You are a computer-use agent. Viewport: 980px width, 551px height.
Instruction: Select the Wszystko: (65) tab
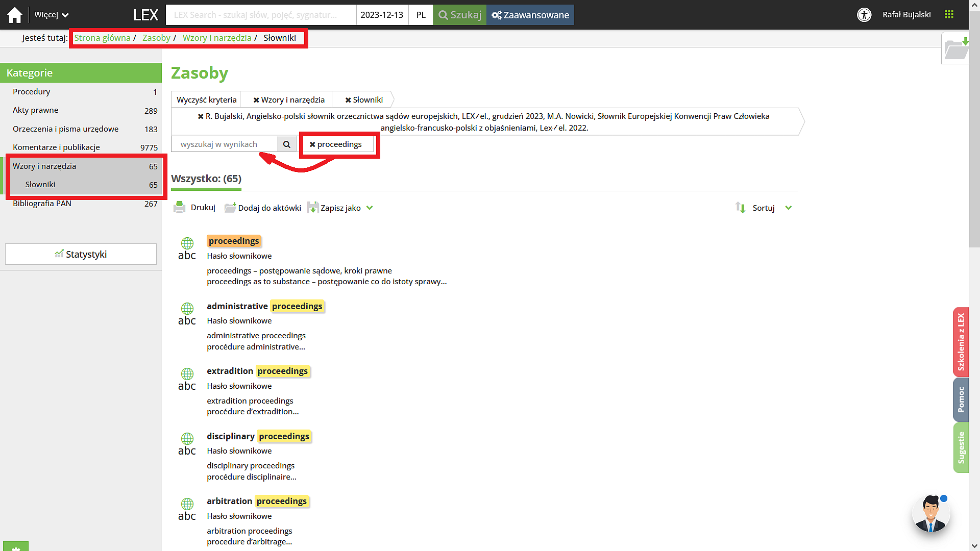206,179
